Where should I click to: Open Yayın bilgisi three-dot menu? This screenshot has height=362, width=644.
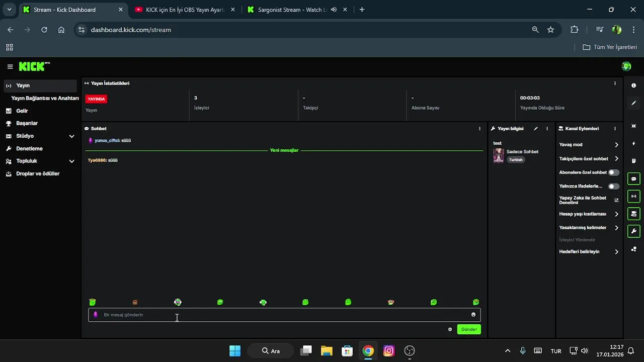pos(547,129)
